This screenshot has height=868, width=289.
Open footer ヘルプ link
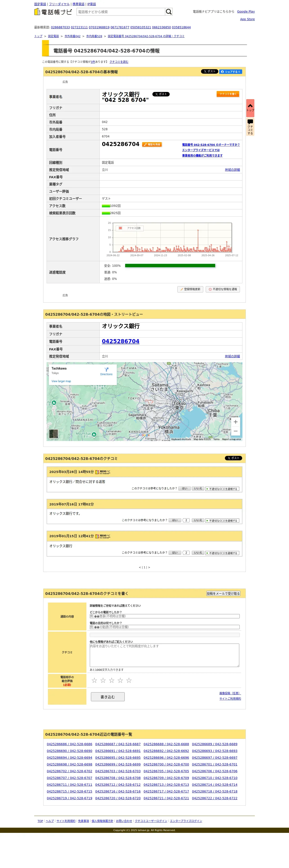point(50,821)
